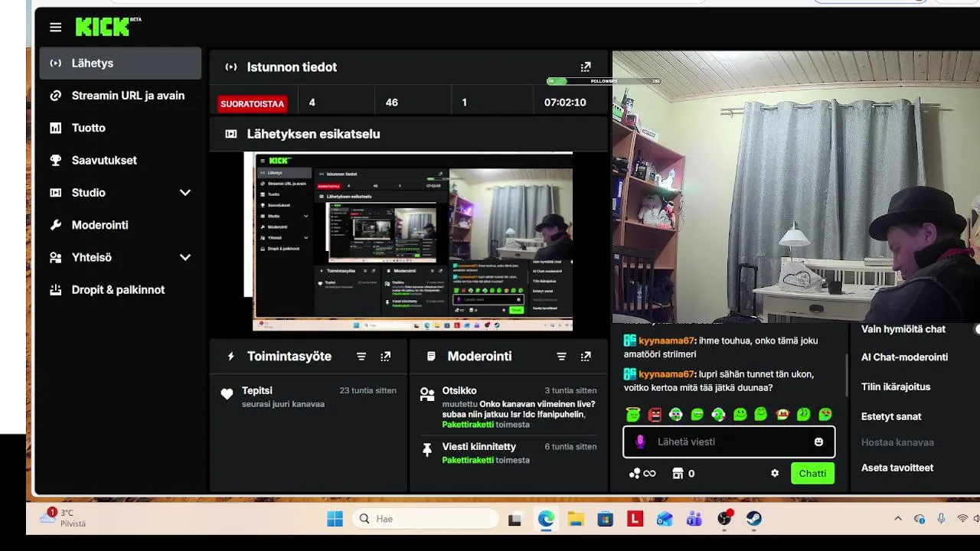This screenshot has height=551, width=980.
Task: Select Lähetys in the sidebar
Action: click(120, 64)
